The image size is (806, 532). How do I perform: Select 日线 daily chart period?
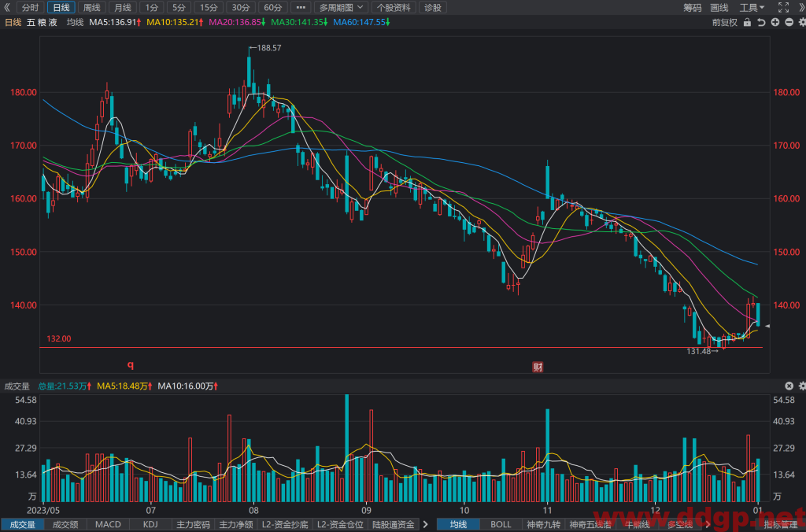coord(61,8)
